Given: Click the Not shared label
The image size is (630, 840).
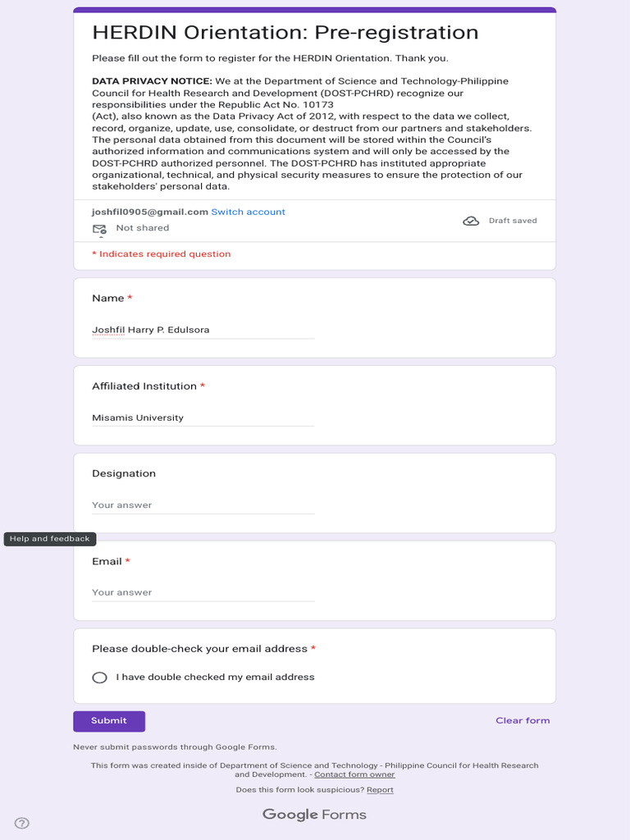Looking at the screenshot, I should 143,228.
